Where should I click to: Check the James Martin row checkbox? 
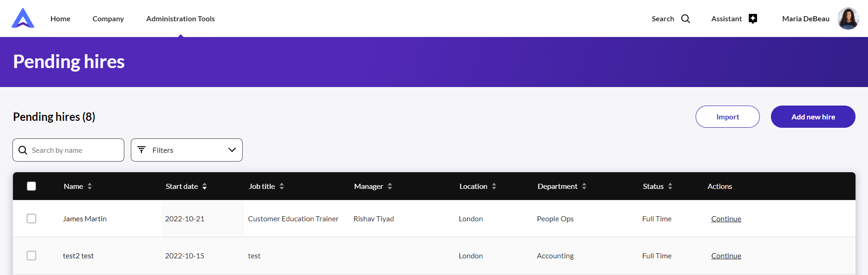point(31,219)
